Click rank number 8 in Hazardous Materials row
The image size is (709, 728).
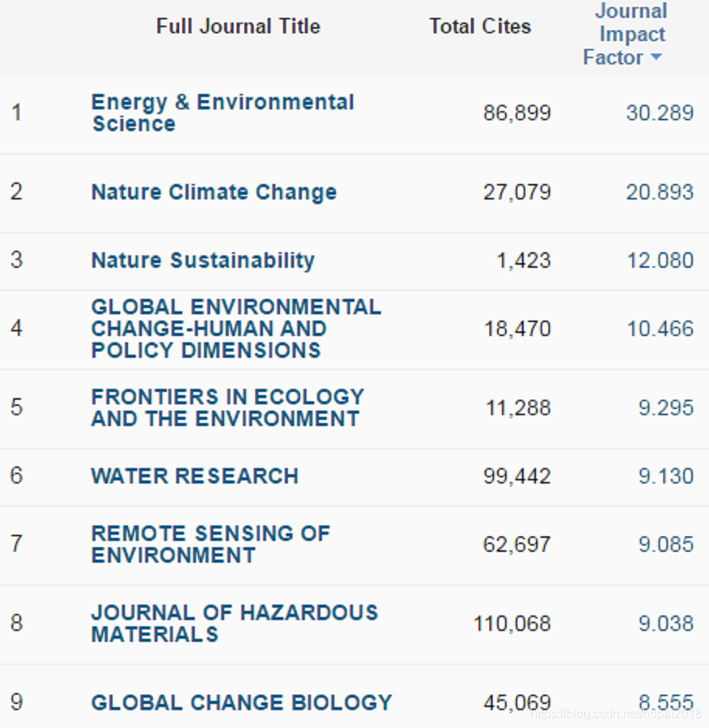coord(17,622)
